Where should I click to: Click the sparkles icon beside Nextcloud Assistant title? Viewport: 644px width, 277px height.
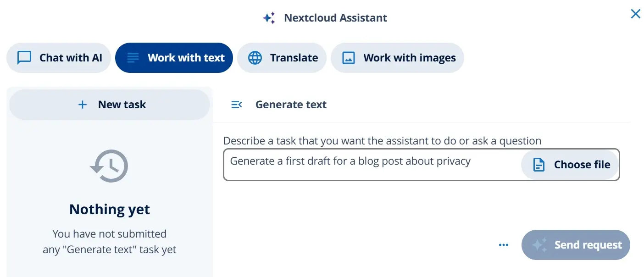268,17
